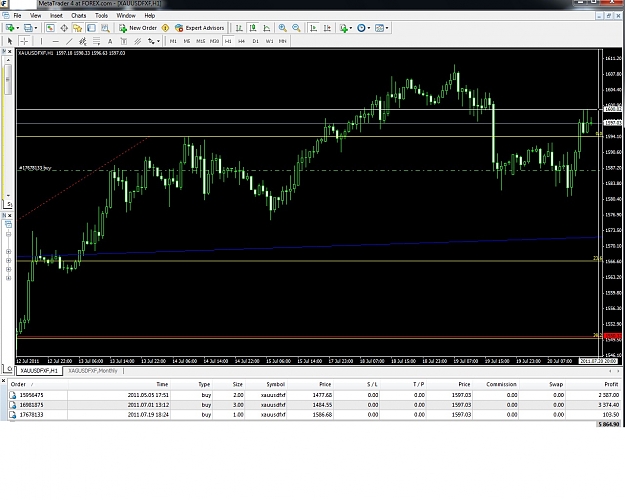
Task: Switch timeframe to W1
Action: click(269, 41)
